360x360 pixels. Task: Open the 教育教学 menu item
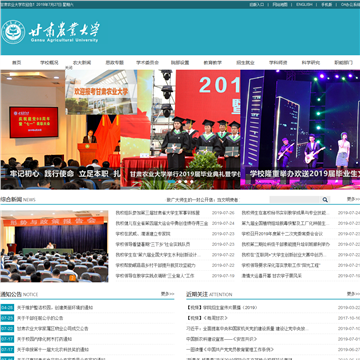click(x=213, y=62)
